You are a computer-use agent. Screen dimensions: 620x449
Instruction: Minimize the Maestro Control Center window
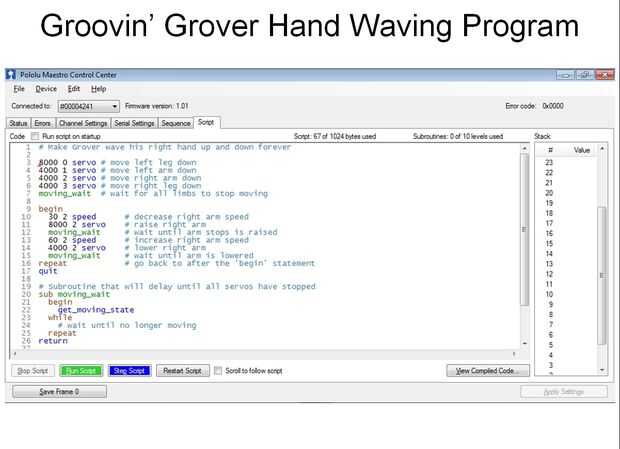(565, 75)
